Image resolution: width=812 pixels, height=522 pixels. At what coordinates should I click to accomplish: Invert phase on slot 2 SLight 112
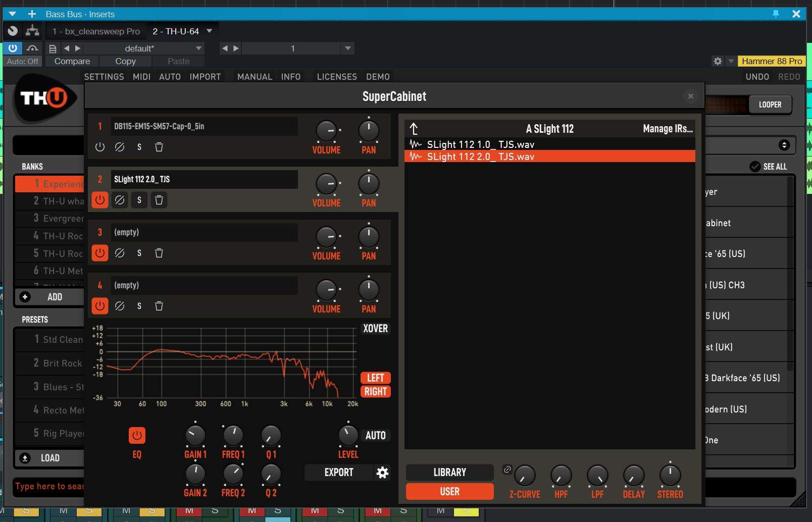(x=120, y=200)
